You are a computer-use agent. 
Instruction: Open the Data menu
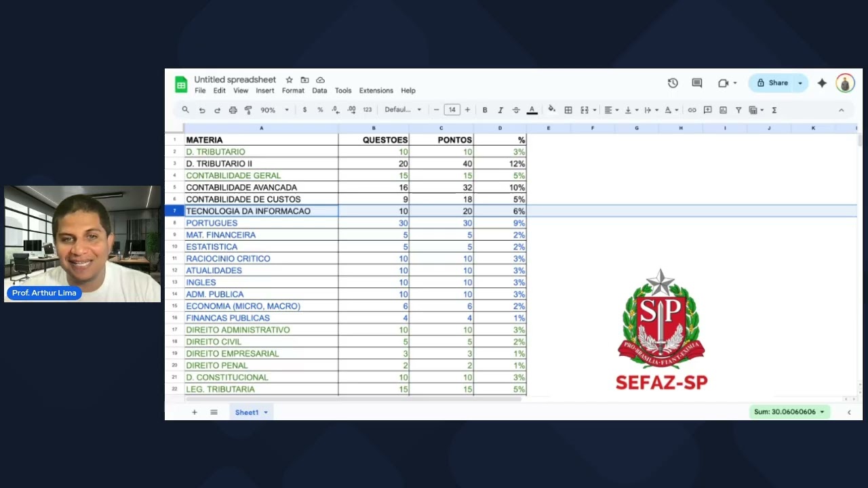coord(319,90)
